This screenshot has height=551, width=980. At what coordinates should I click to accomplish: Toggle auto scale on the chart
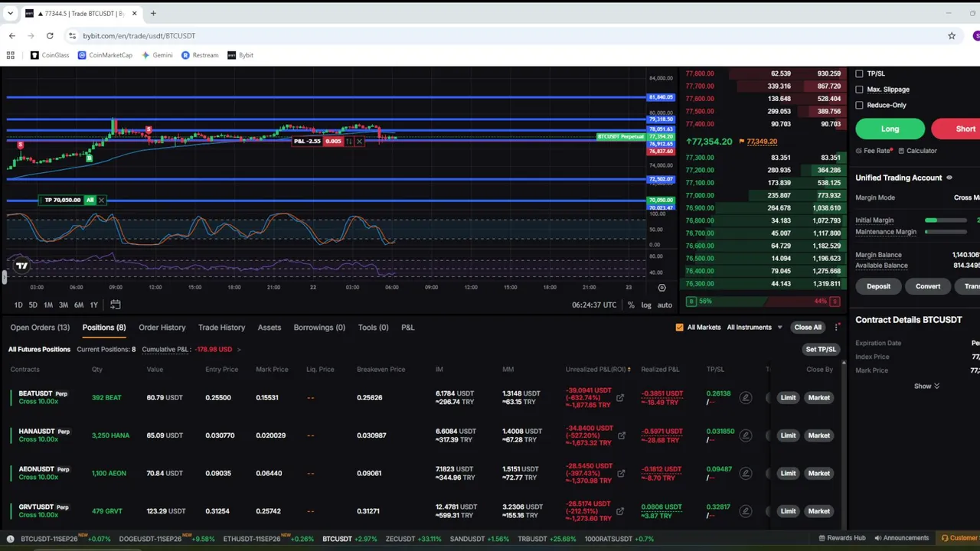[x=665, y=305]
